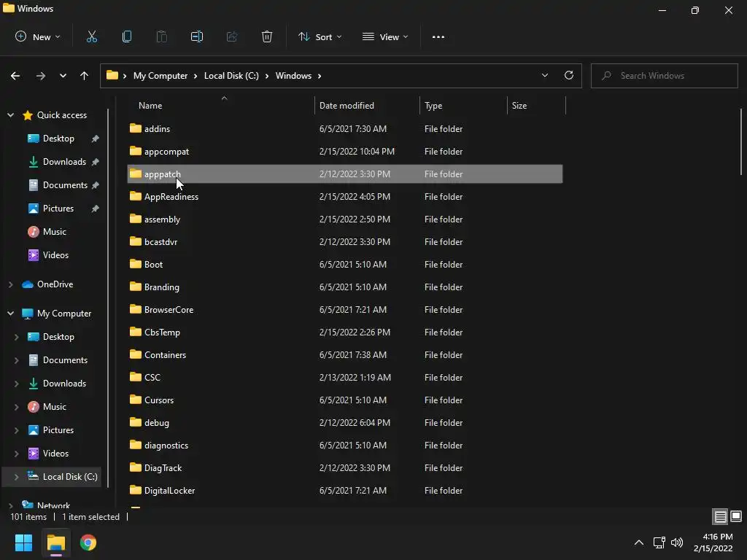This screenshot has width=747, height=560.
Task: Select the BrowserCore folder
Action: (345, 310)
